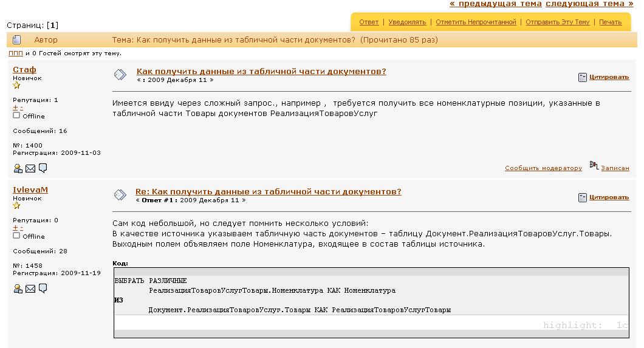
Task: View Стаф's profile via the user icon
Action: [18, 168]
